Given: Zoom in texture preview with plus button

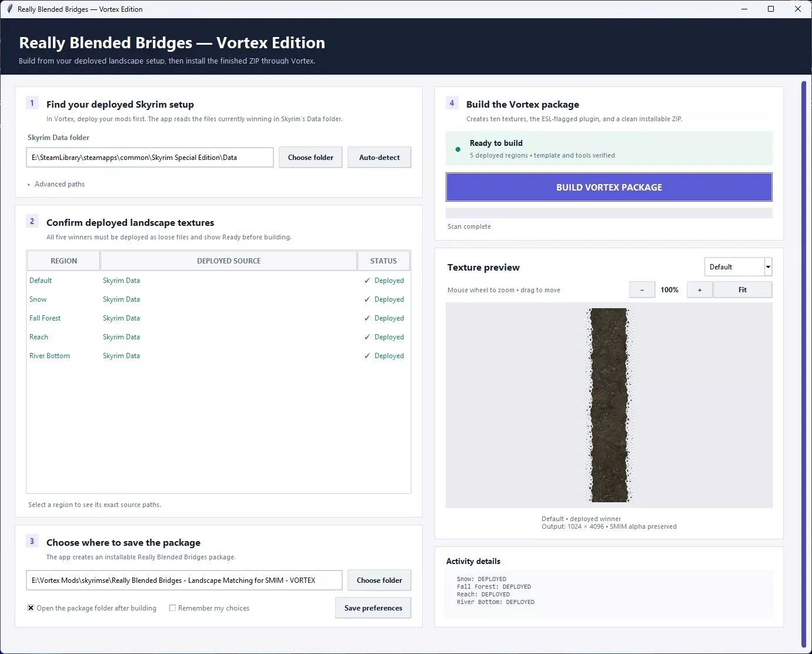Looking at the screenshot, I should tap(700, 290).
